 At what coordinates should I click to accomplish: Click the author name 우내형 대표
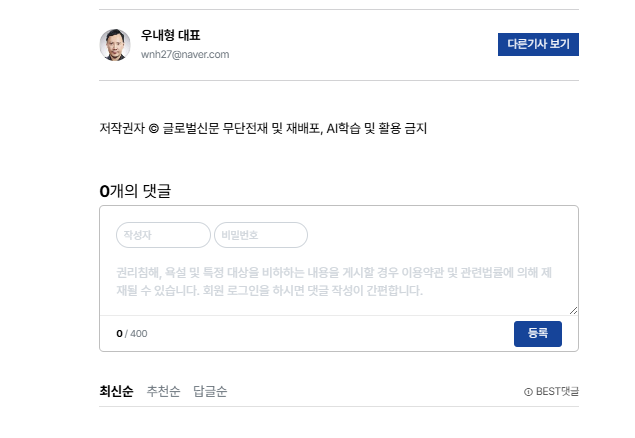pos(170,36)
